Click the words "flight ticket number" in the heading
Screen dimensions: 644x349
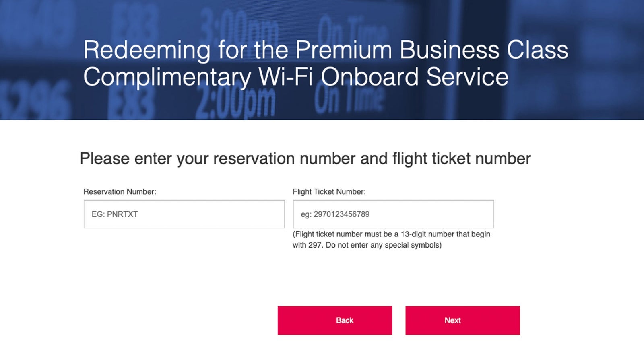(x=462, y=159)
